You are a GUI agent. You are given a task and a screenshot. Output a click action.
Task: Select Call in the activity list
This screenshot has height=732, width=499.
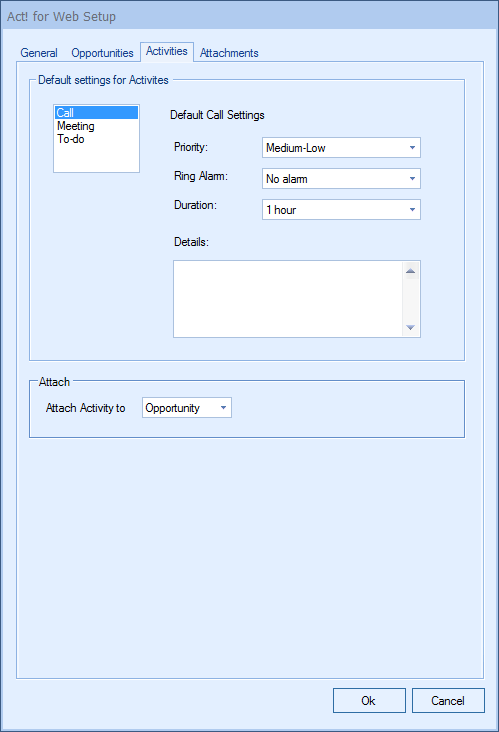tap(96, 113)
